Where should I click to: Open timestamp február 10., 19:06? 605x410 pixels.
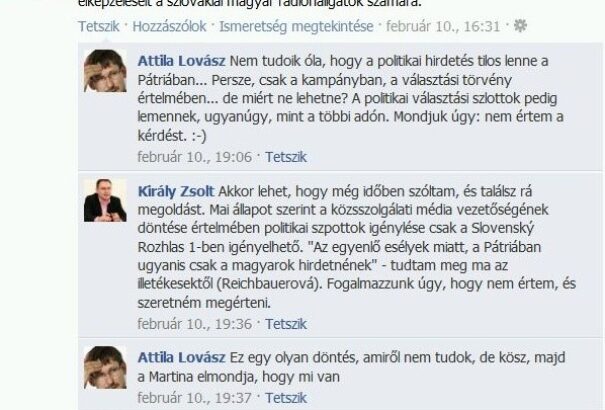[x=195, y=157]
